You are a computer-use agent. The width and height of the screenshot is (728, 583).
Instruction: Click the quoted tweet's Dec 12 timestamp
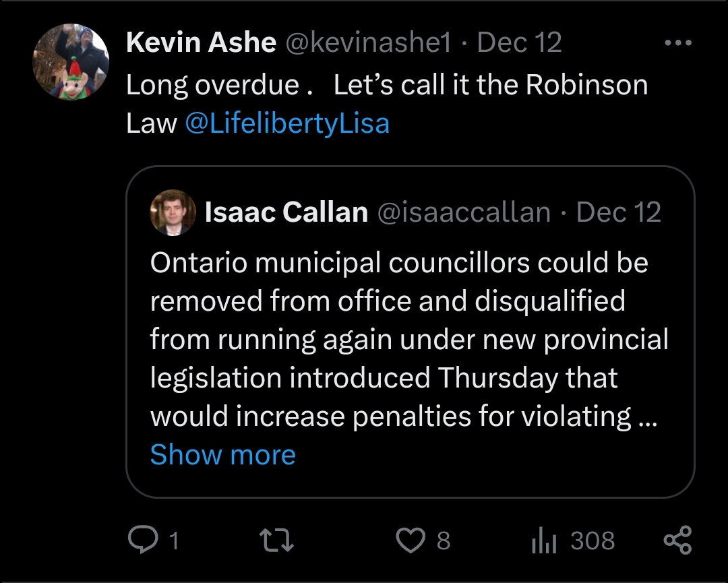pos(619,212)
